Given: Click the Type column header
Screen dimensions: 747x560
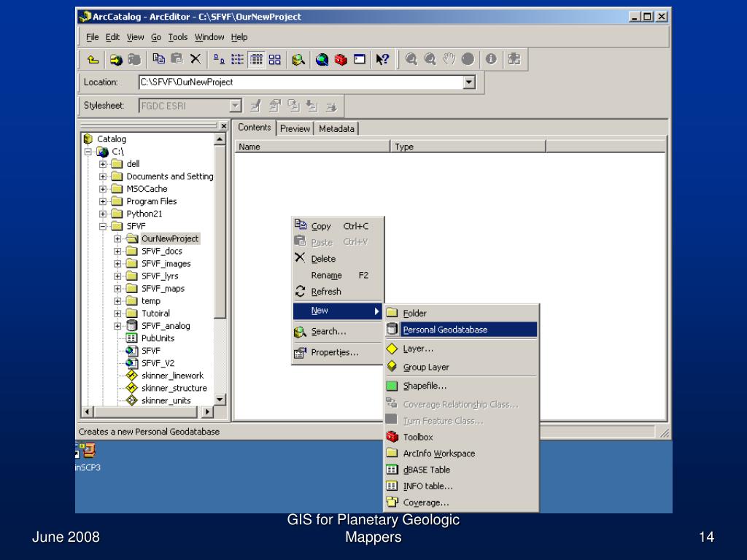Looking at the screenshot, I should click(x=468, y=147).
